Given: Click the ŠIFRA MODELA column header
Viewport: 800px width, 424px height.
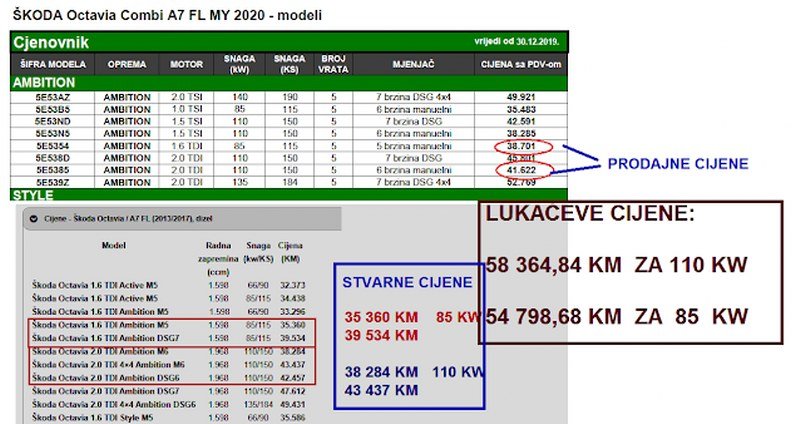Looking at the screenshot, I should (x=53, y=64).
